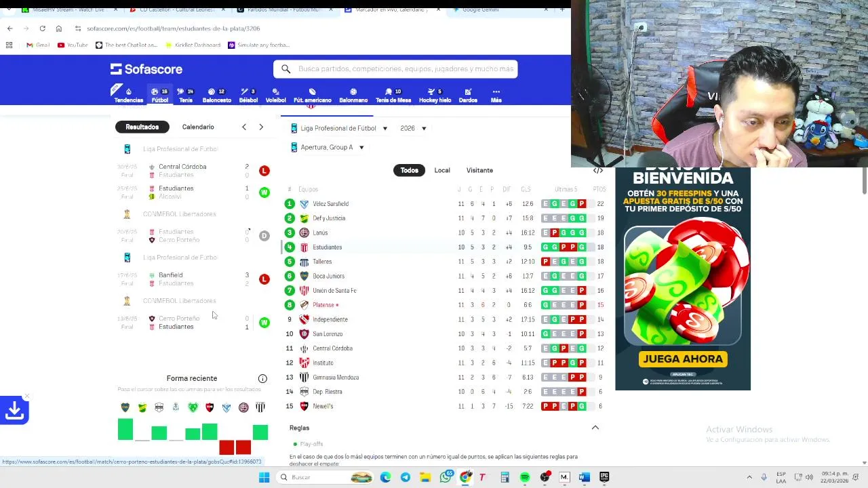Image resolution: width=868 pixels, height=488 pixels.
Task: Go back in browser history
Action: 9,28
